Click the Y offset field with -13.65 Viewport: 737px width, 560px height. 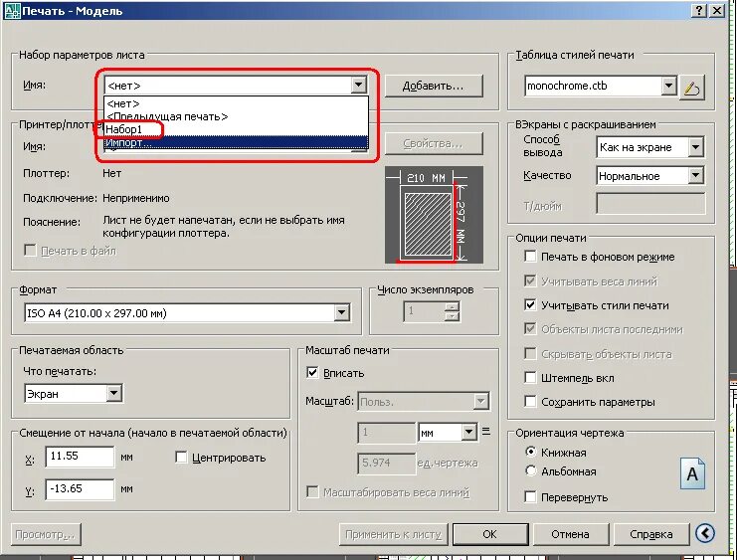tap(80, 489)
